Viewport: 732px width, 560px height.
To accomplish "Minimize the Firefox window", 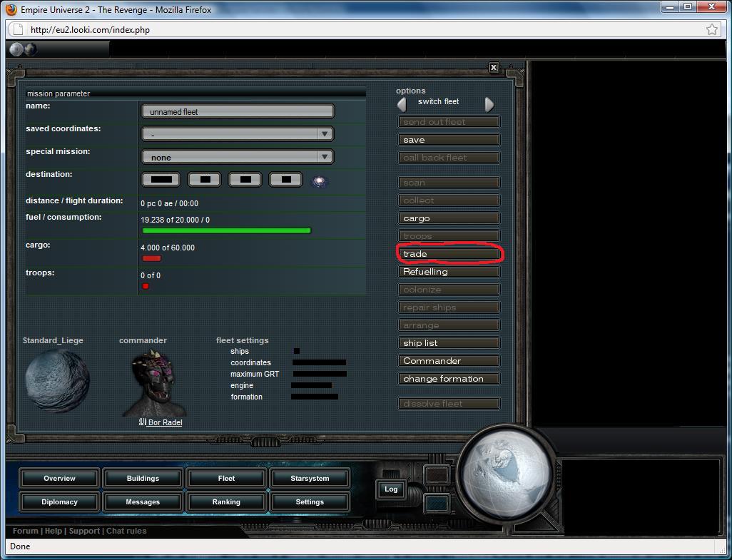I will (x=671, y=7).
